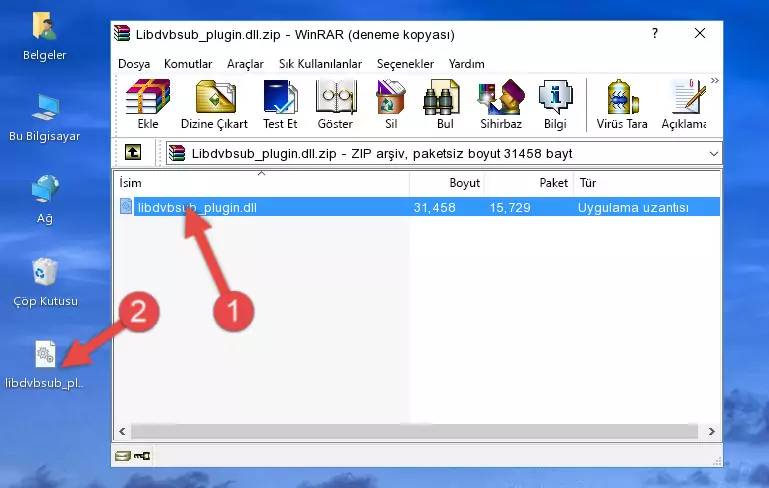Image resolution: width=769 pixels, height=488 pixels.
Task: Click the archive path field
Action: pos(443,154)
